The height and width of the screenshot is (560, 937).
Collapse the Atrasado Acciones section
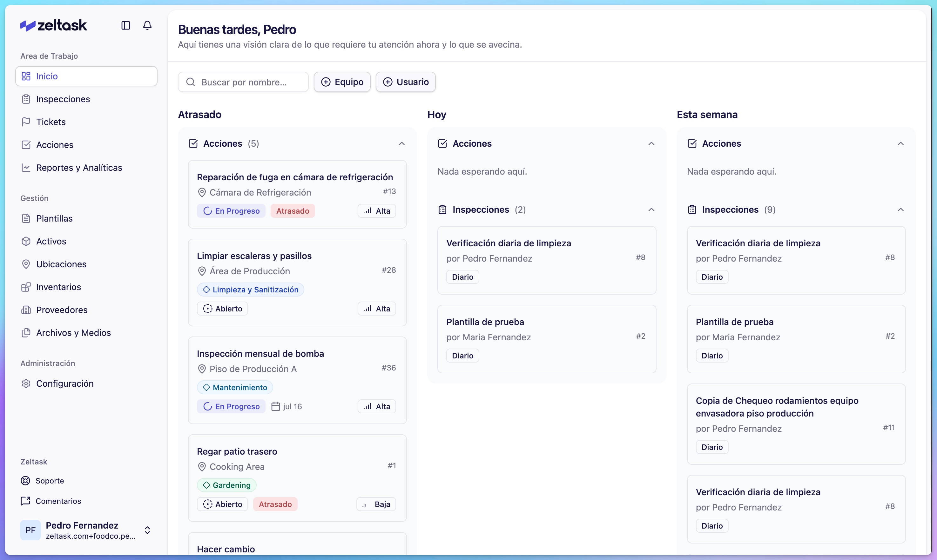tap(402, 144)
